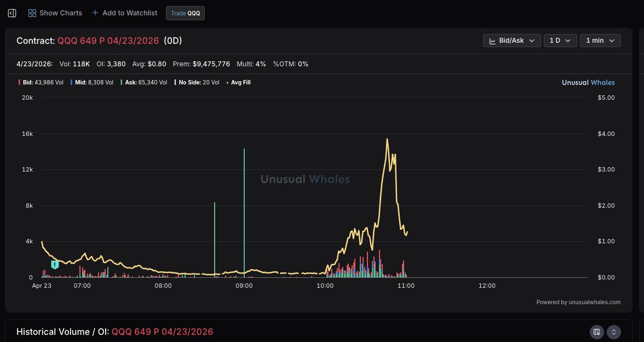
Task: Click the OI: 3,380 stat
Action: (x=111, y=64)
